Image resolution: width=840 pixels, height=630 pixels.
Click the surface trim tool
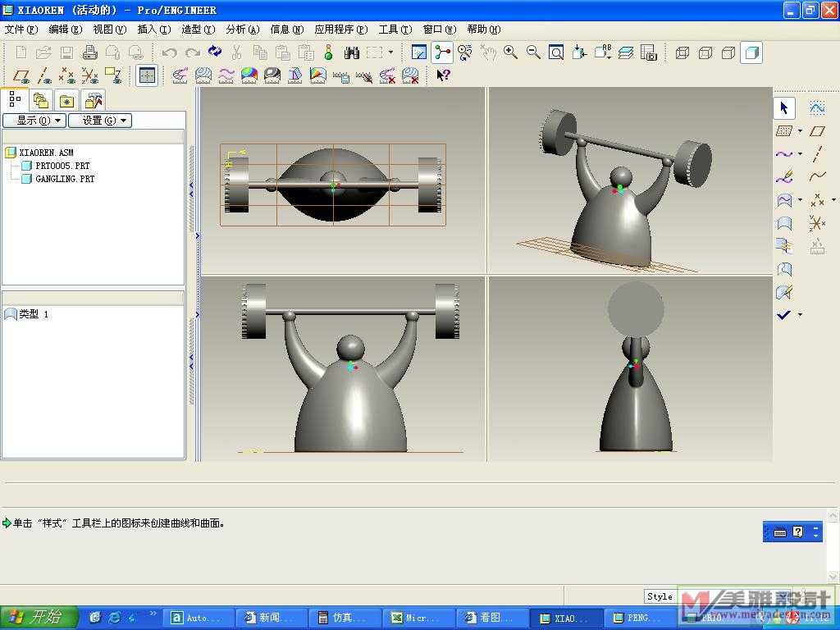coord(784,269)
